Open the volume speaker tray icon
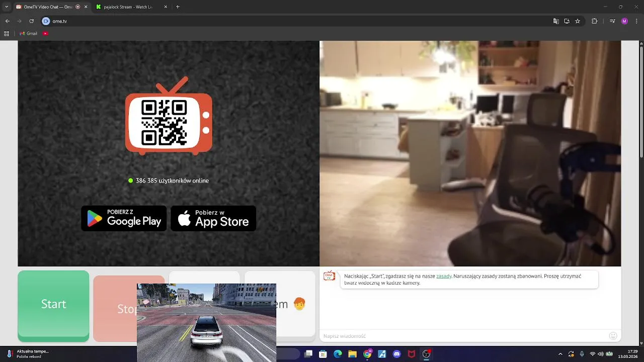Image resolution: width=644 pixels, height=362 pixels. pyautogui.click(x=600, y=354)
